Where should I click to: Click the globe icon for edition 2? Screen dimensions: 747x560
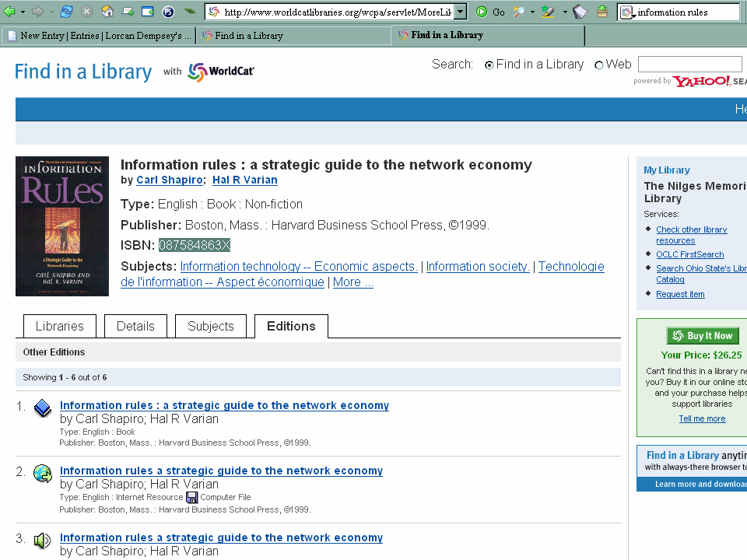click(x=43, y=474)
